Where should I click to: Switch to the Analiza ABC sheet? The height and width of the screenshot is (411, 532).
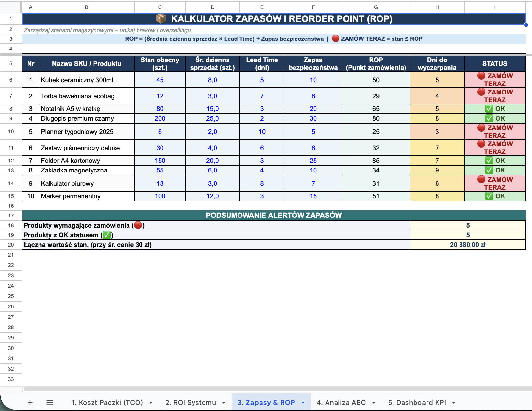click(341, 403)
